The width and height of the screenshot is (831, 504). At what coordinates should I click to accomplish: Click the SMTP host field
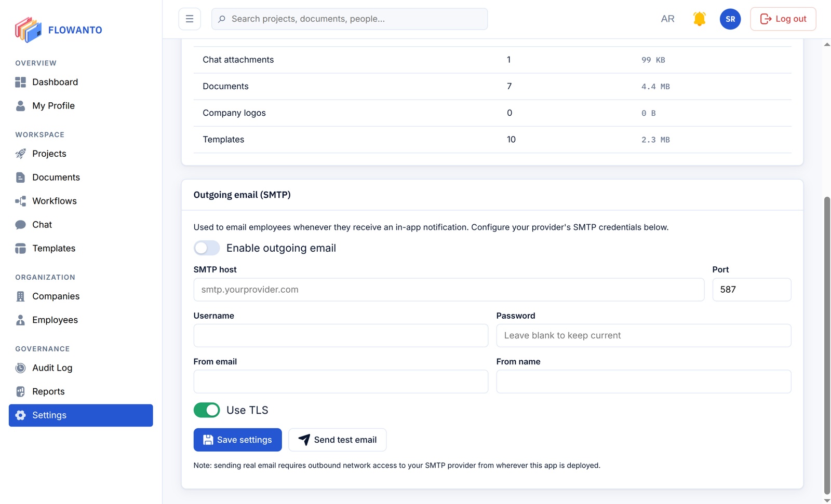tap(449, 290)
